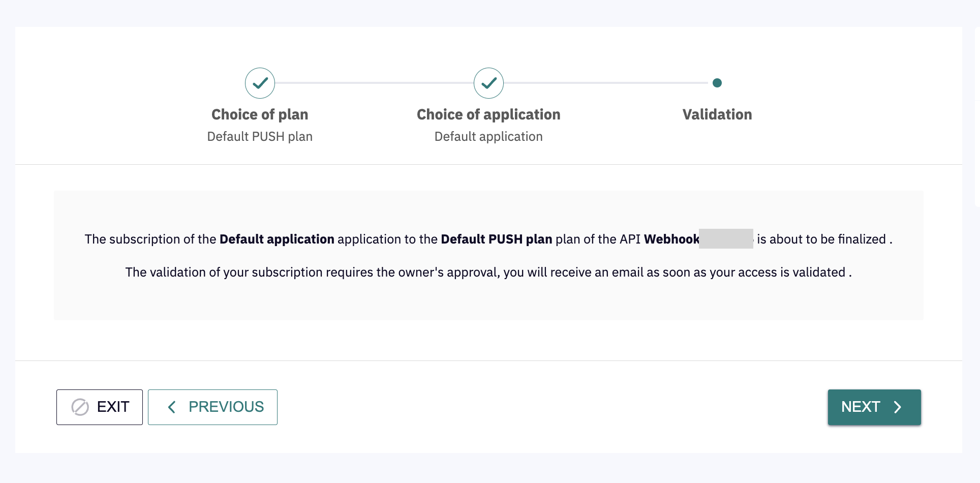Click the bold Default PUSH plan text in message
The width and height of the screenshot is (980, 483).
[496, 239]
